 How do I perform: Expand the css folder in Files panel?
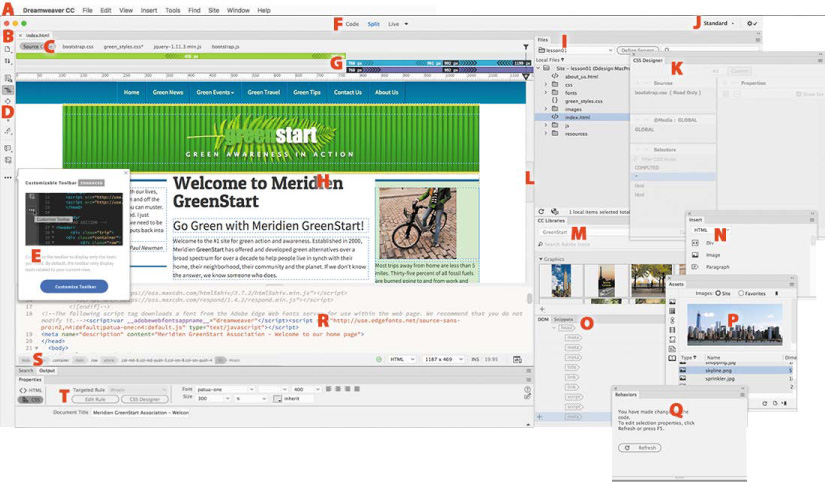(x=546, y=84)
